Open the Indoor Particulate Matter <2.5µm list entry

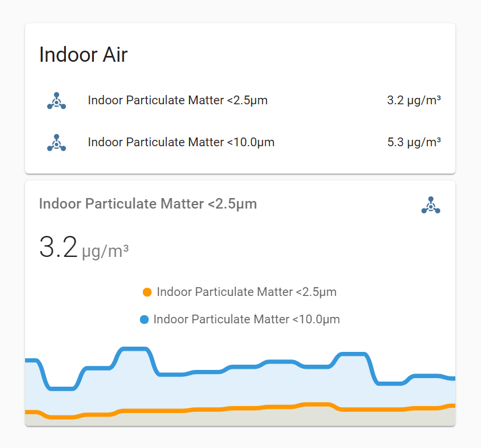pos(177,100)
